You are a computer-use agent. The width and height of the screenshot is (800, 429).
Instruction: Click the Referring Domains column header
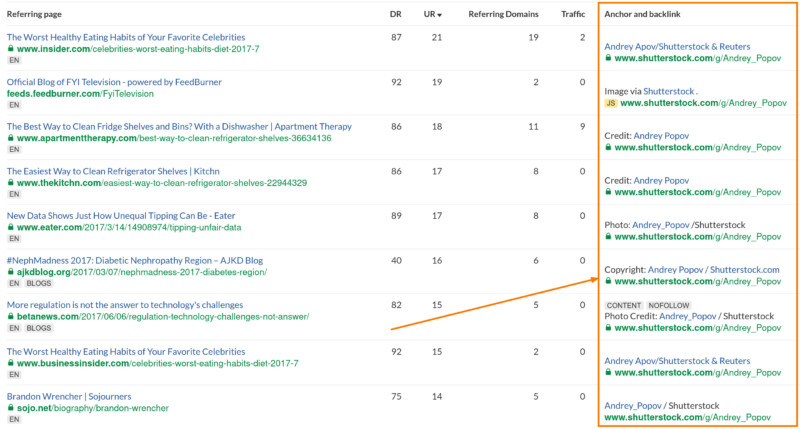click(503, 14)
